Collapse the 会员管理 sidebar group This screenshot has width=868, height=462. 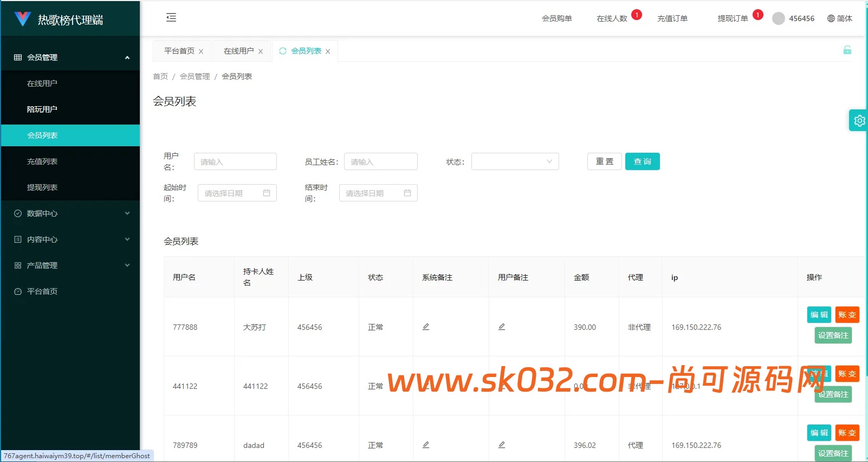pos(70,57)
